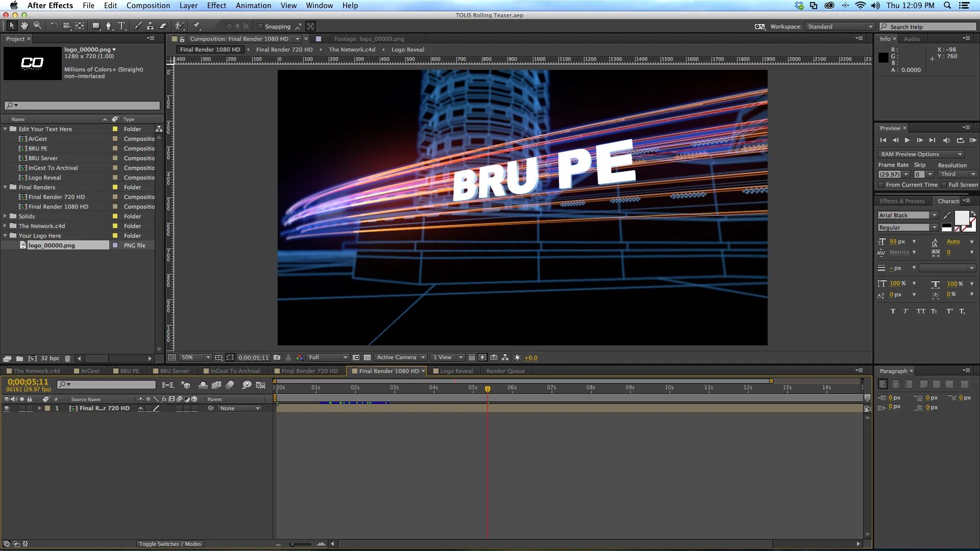Click the Play button in Preview panel
The width and height of the screenshot is (980, 551).
(907, 140)
